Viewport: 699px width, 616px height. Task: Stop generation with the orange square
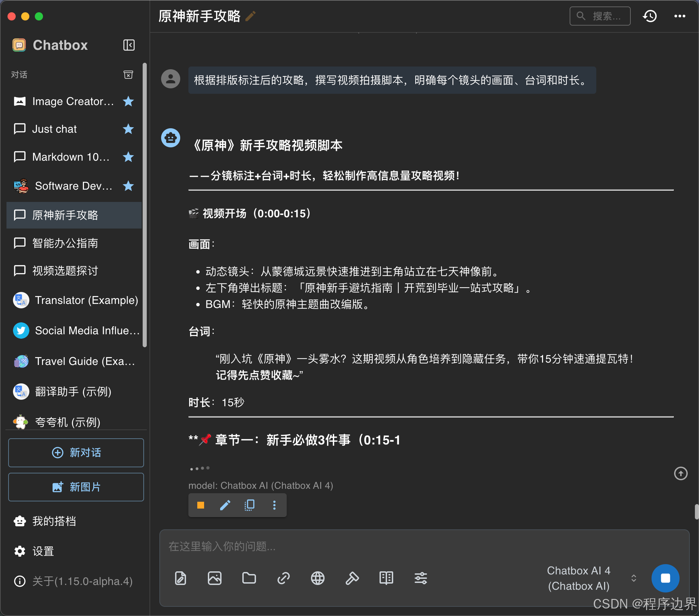click(x=201, y=505)
